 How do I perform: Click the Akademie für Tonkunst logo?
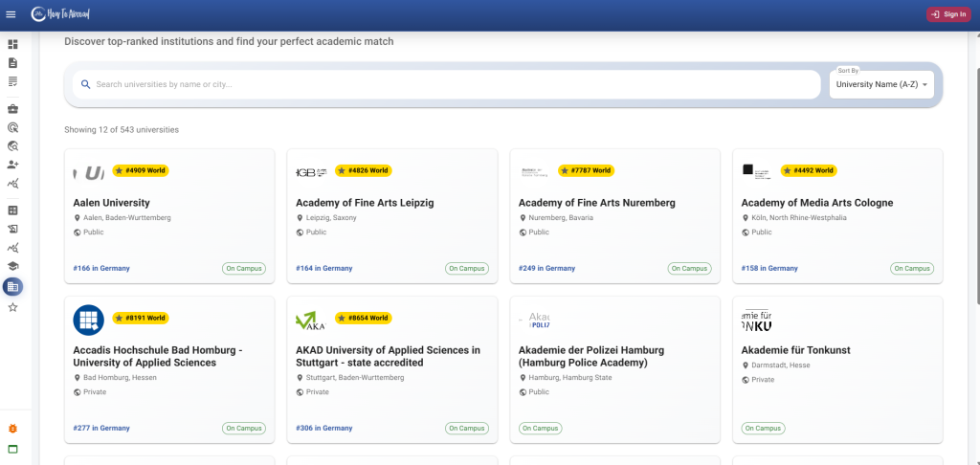pos(756,320)
